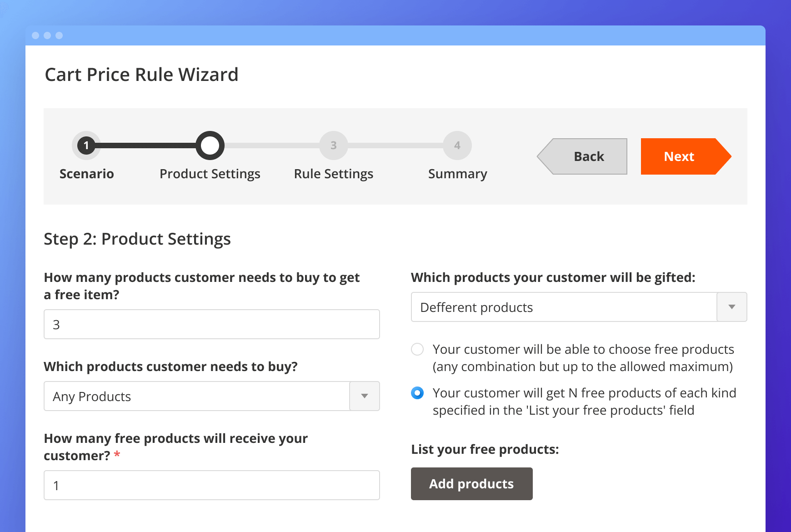Click the free products quantity input showing 1
Screen dimensions: 791x532
[x=211, y=485]
